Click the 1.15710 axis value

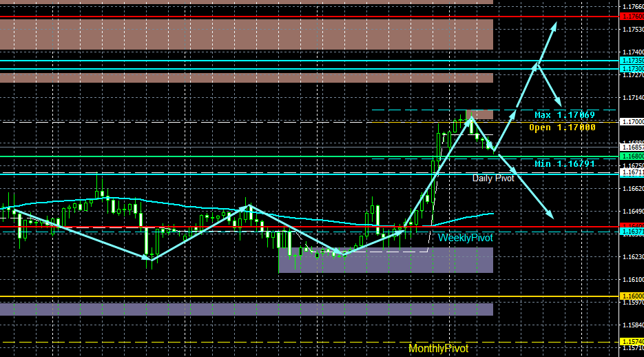(633, 348)
